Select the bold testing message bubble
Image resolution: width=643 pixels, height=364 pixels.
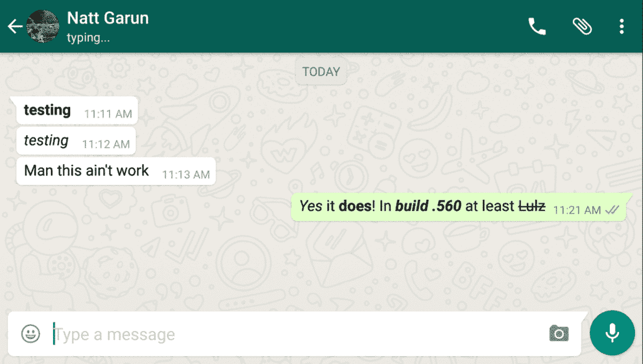(77, 111)
